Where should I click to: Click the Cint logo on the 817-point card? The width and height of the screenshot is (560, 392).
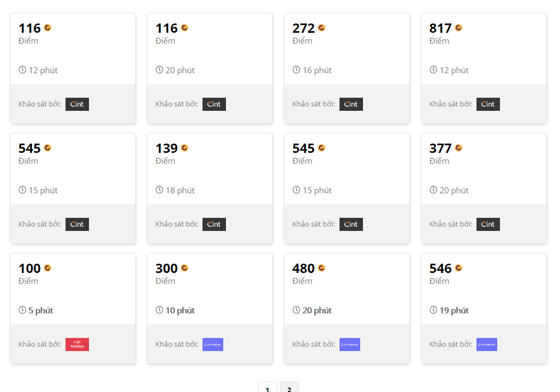(488, 104)
